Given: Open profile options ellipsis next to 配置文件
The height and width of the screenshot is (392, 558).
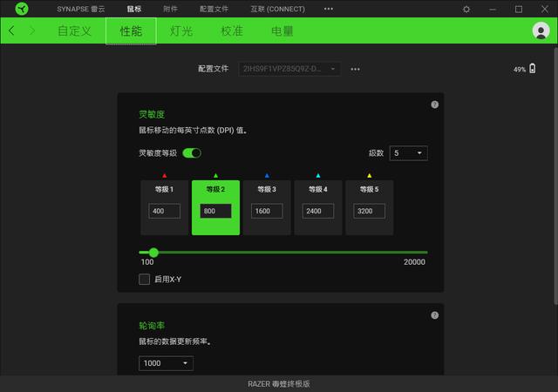Looking at the screenshot, I should (x=355, y=69).
